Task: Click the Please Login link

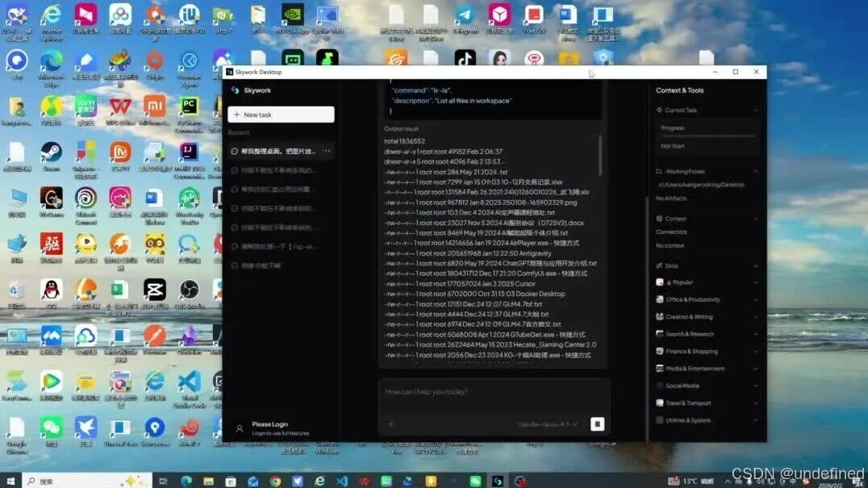Action: (x=269, y=424)
